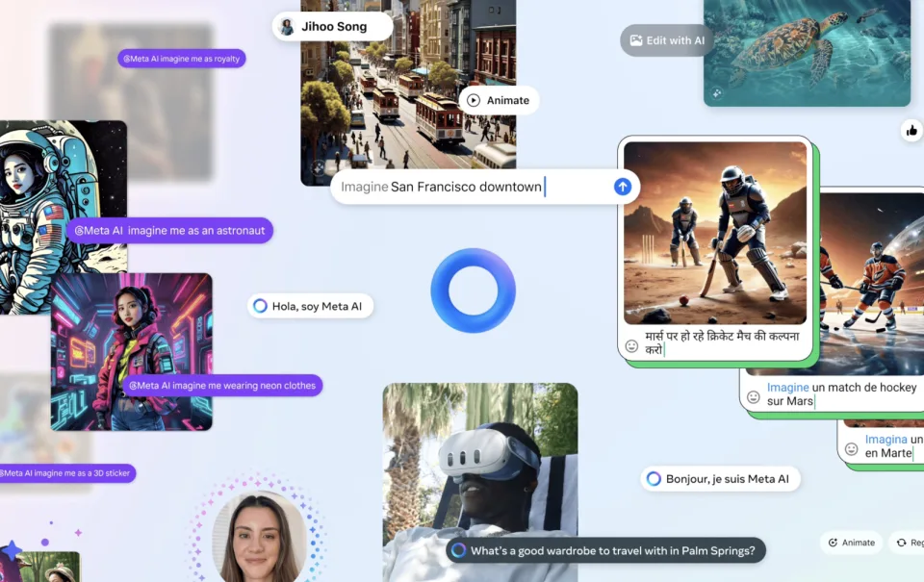Screen dimensions: 924x582
Task: Click the sparkle icon on the bottom Animate button
Action: tap(833, 543)
